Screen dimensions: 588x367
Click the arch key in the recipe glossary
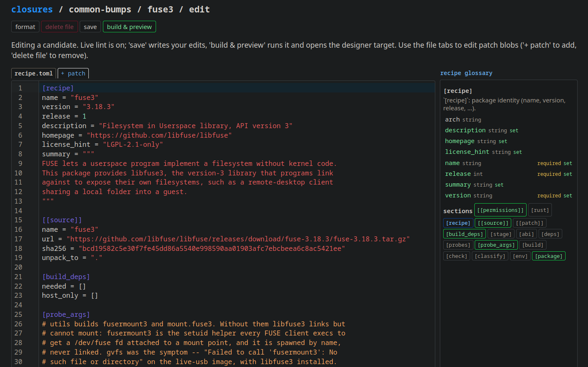pyautogui.click(x=452, y=119)
